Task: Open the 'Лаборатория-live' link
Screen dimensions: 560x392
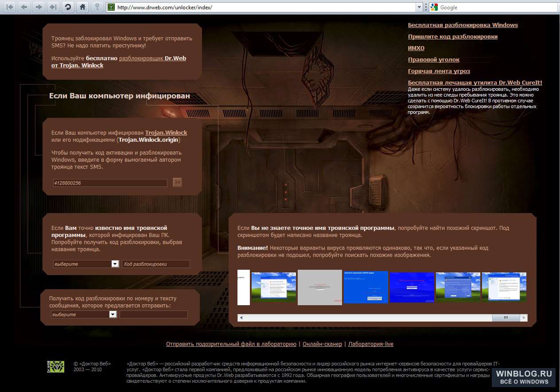Action: pyautogui.click(x=371, y=344)
